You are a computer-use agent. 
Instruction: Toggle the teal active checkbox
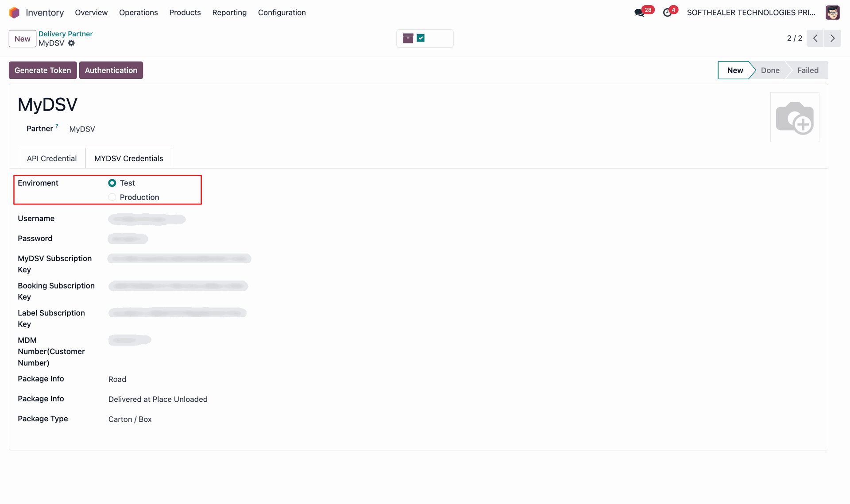click(421, 38)
